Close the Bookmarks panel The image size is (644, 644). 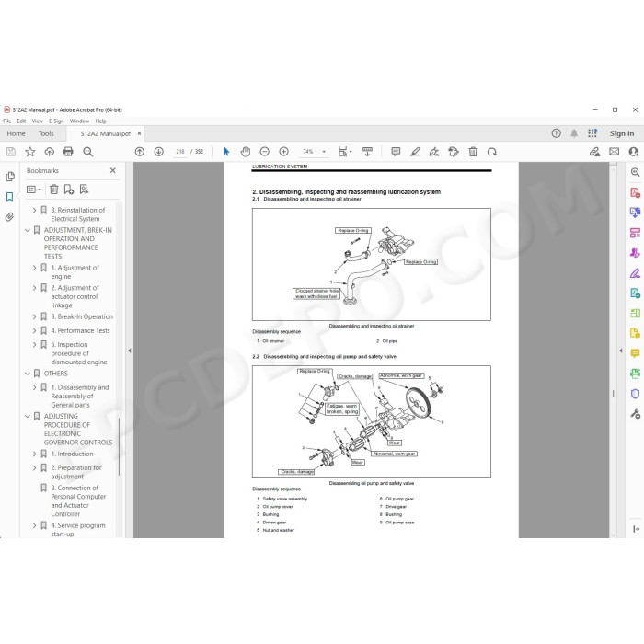point(113,170)
